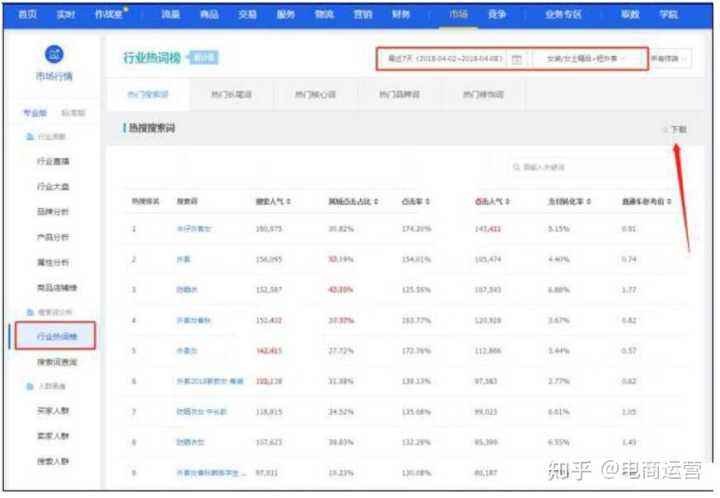Click the 下载 download link
Image resolution: width=720 pixels, height=498 pixels.
click(679, 130)
